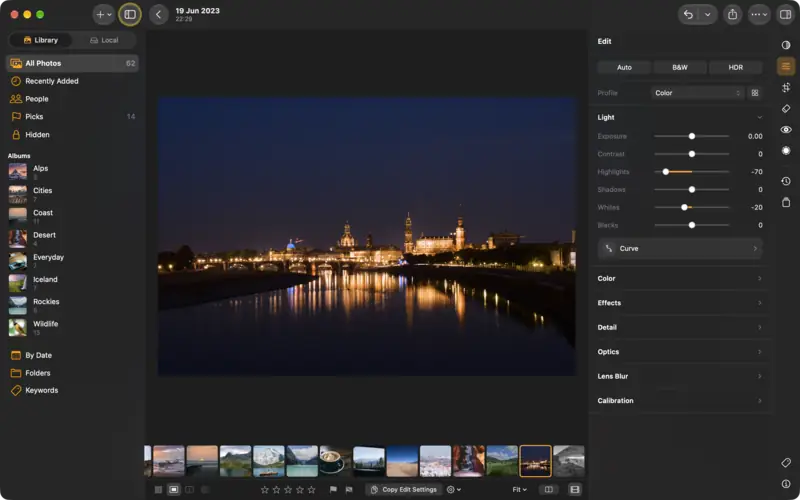Image resolution: width=800 pixels, height=500 pixels.
Task: Switch to the Local tab
Action: (104, 40)
